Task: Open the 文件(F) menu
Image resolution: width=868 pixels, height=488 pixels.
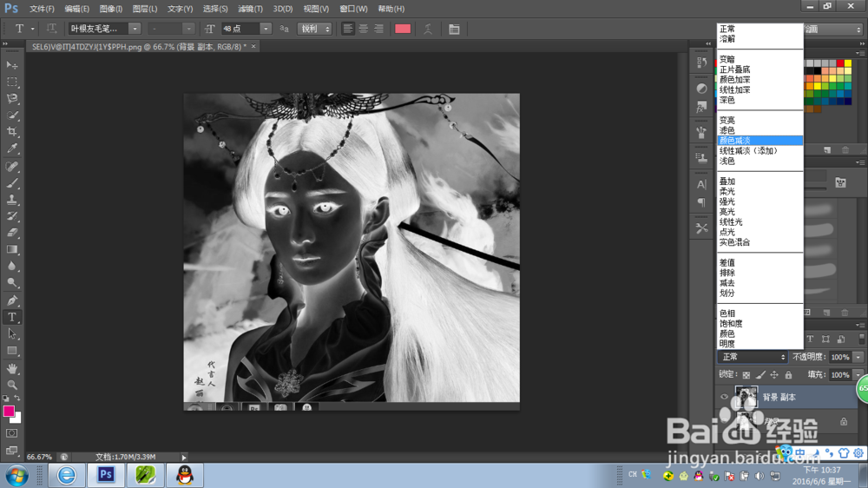Action: (42, 9)
